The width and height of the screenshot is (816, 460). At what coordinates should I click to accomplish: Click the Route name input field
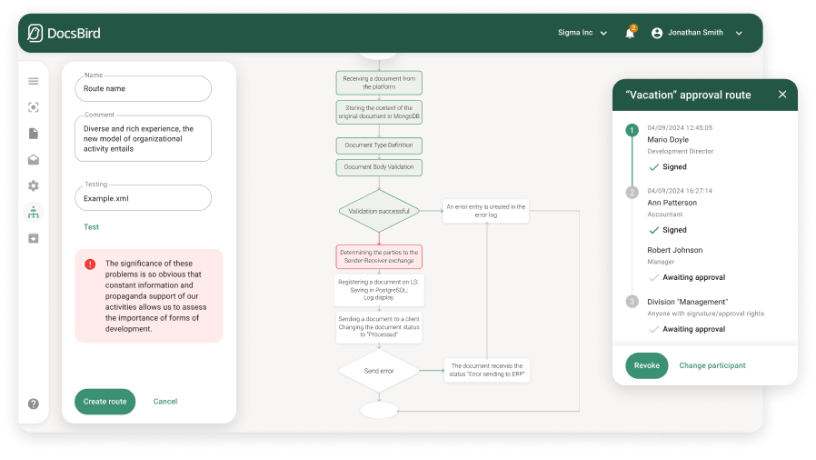coord(143,89)
